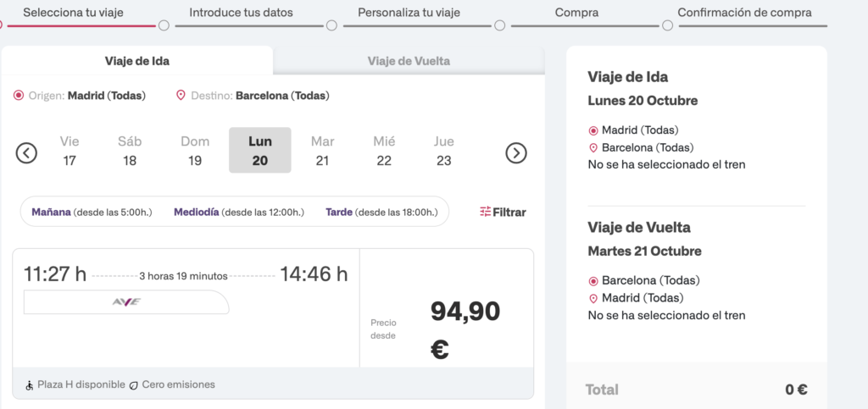Viewport: 868px width, 409px height.
Task: Switch to Viaje de Vuelta tab
Action: pos(409,61)
